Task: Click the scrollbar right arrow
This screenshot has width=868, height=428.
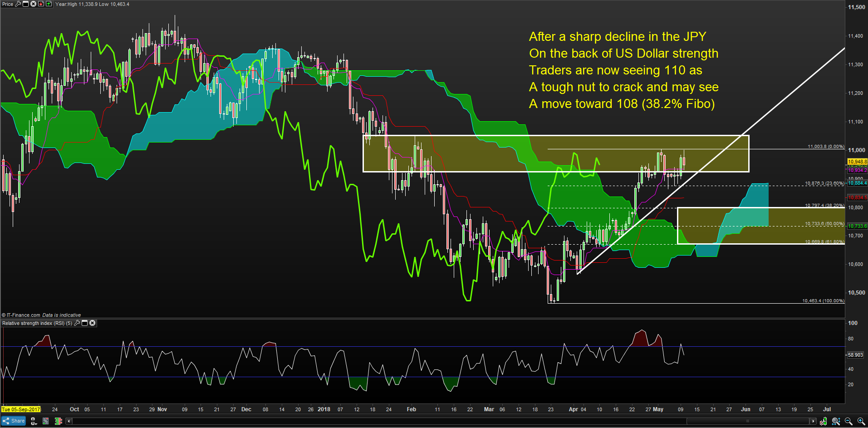Action: pos(813,421)
